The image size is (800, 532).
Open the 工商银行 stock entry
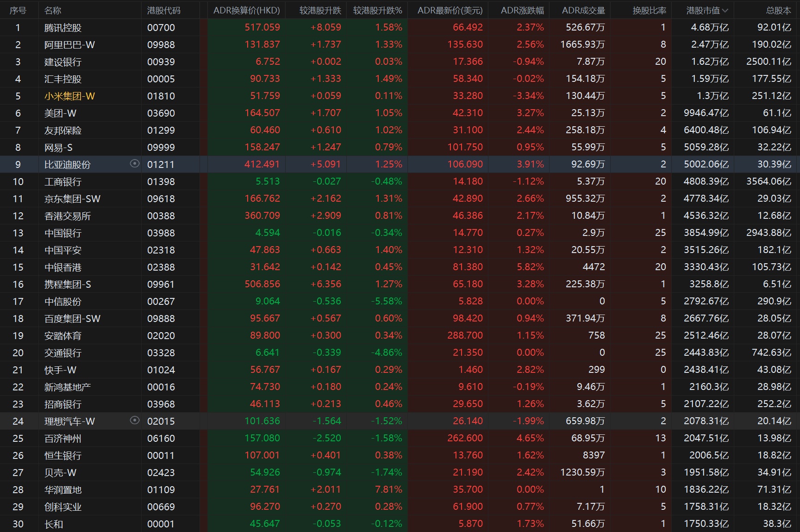(63, 182)
